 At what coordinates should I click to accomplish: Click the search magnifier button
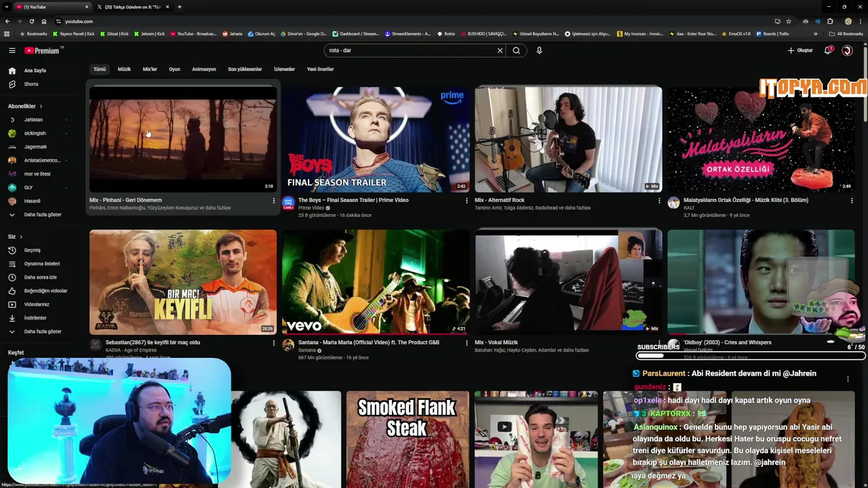click(x=516, y=50)
